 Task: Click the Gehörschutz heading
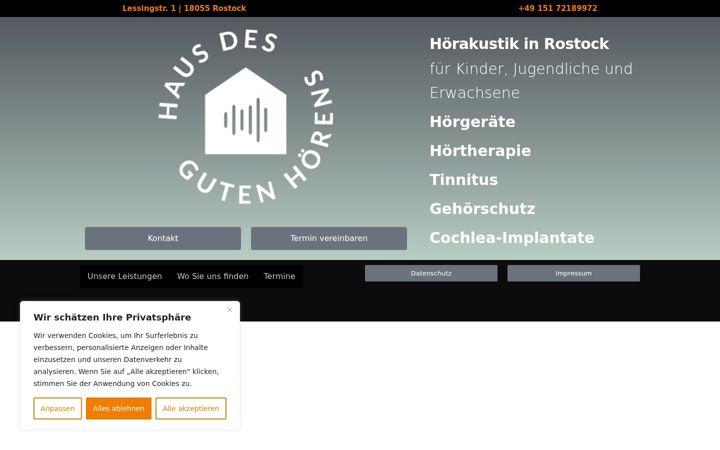pos(483,208)
